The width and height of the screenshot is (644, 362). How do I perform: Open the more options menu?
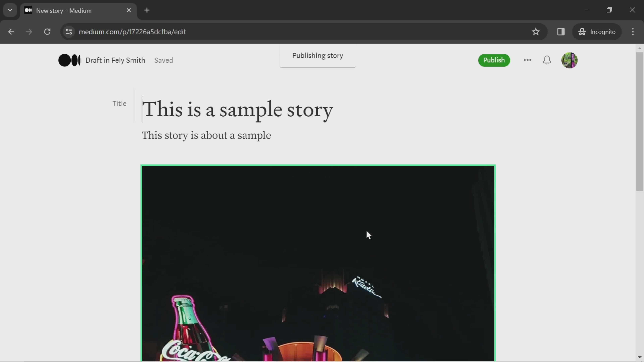(527, 60)
